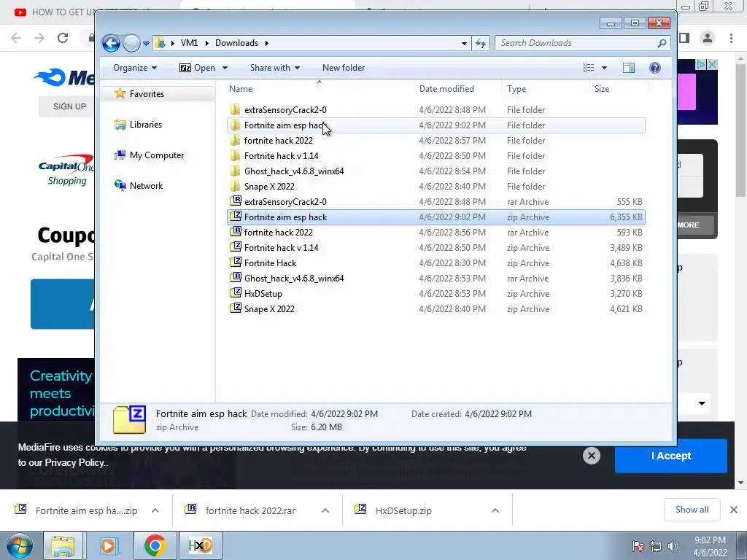
Task: Select the fortnite hack 2022 folder icon
Action: coord(235,140)
